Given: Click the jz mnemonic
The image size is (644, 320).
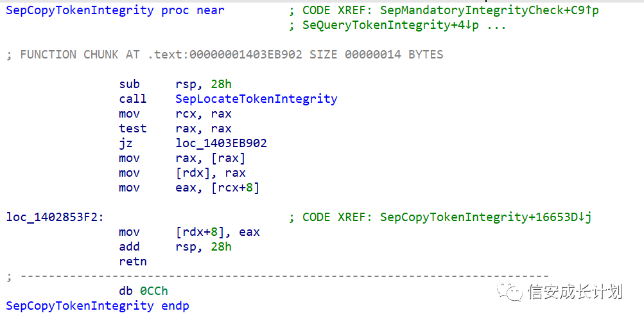Looking at the screenshot, I should pyautogui.click(x=126, y=143).
